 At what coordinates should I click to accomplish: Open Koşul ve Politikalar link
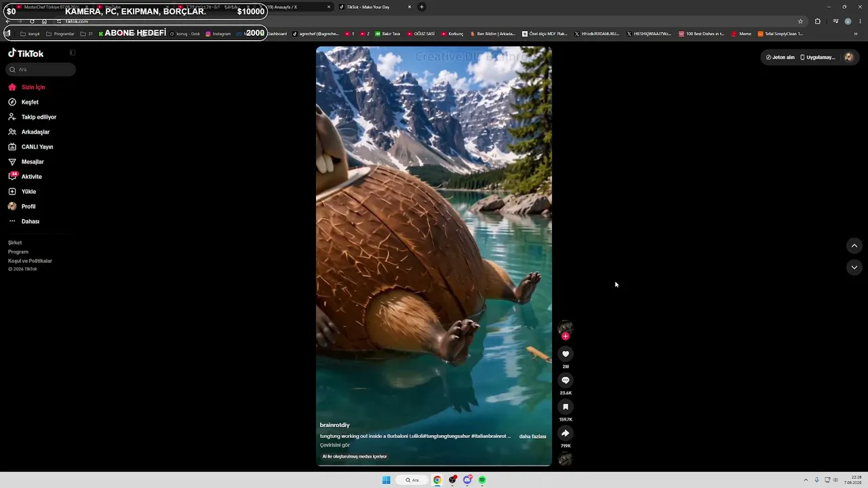[30, 261]
